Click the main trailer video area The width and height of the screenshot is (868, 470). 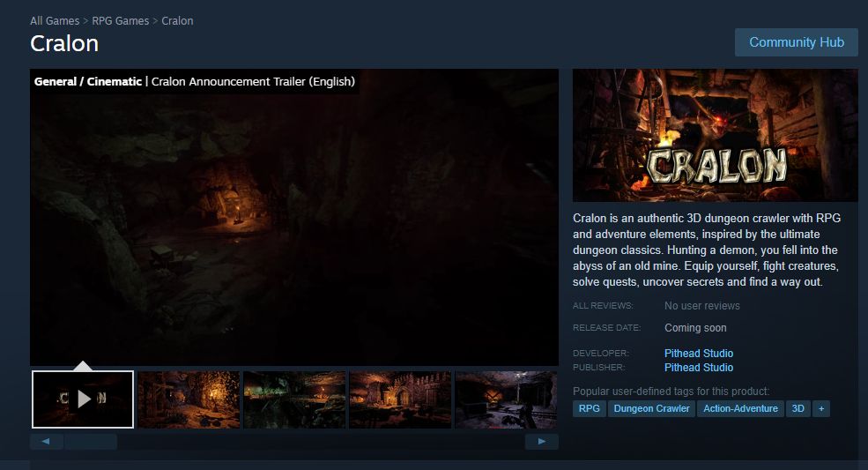294,217
